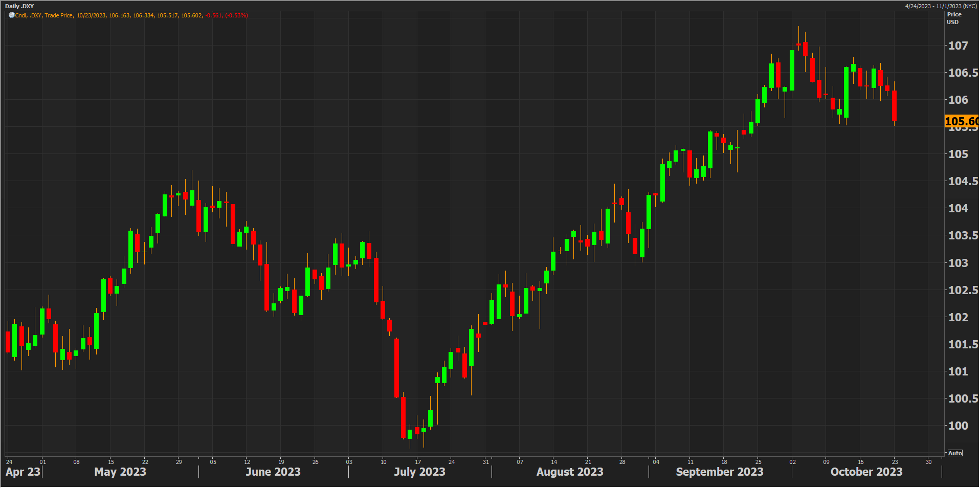Click the 103.5 price level on axis
Screen dimensions: 980x488
963,235
